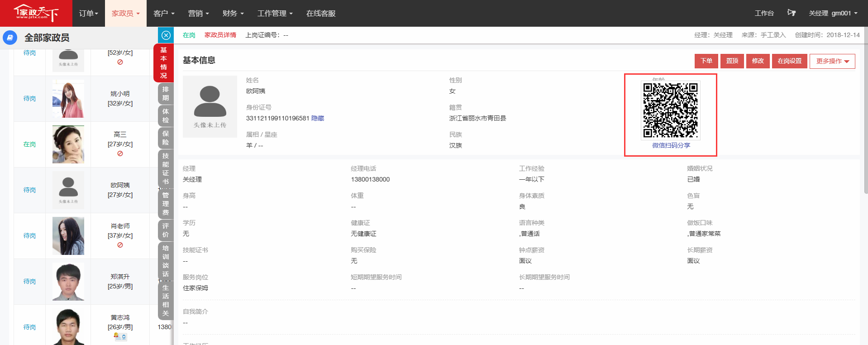Viewport: 868px width, 345px height.
Task: Select the 评价 side tab
Action: 166,230
